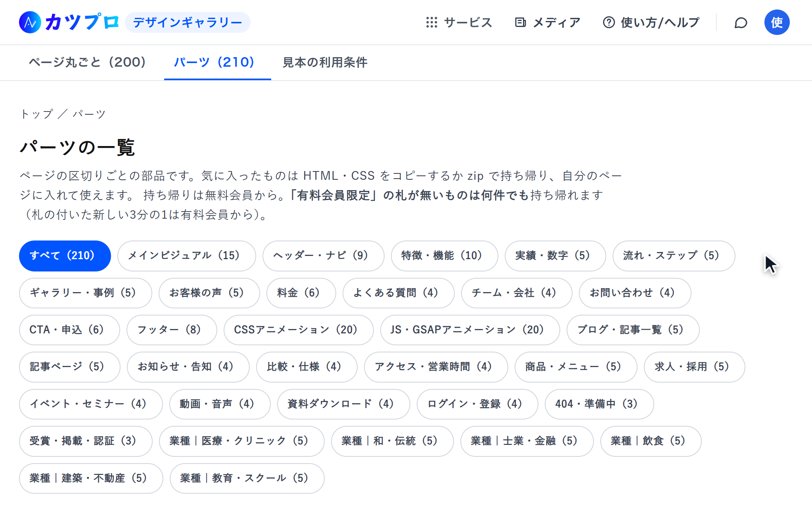This screenshot has width=812, height=508.
Task: Filter by ブログ・記事一覧（5）
Action: [x=633, y=330]
